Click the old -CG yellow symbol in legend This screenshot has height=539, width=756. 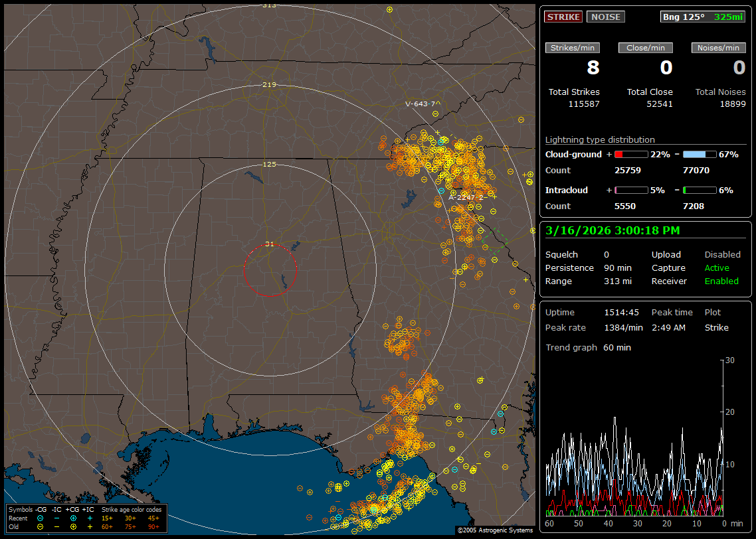pos(41,526)
